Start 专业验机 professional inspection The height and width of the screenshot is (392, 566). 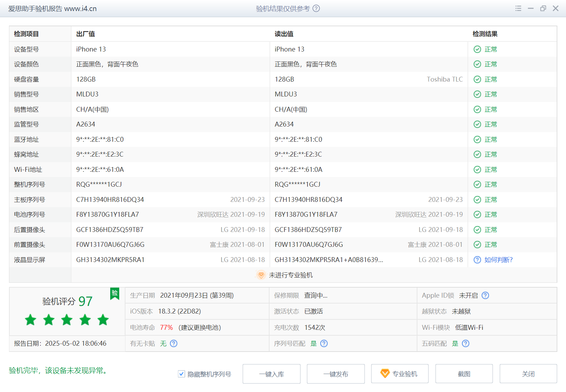[400, 374]
